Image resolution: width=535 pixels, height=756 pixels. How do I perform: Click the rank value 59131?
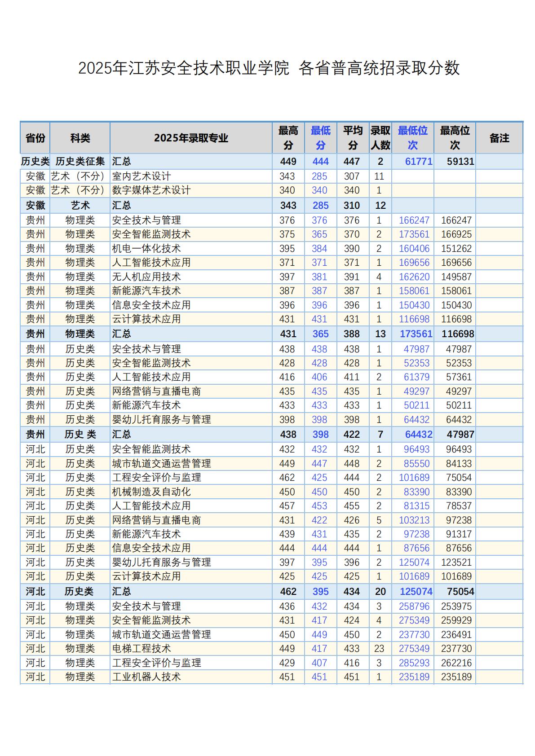[x=460, y=161]
